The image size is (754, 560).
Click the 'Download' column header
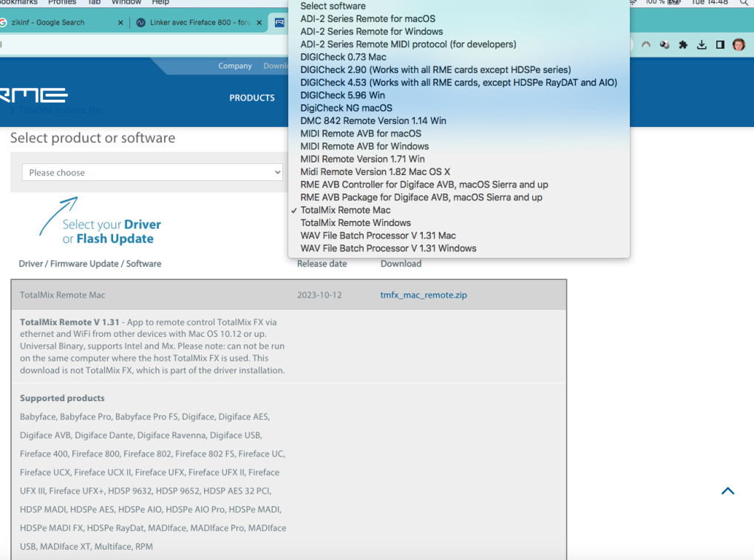[x=401, y=264]
